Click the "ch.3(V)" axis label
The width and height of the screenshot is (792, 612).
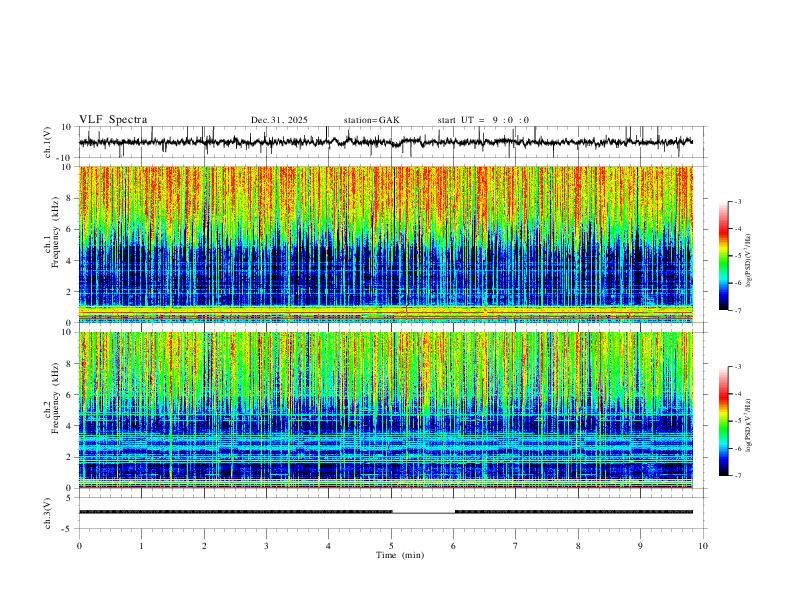tap(48, 513)
